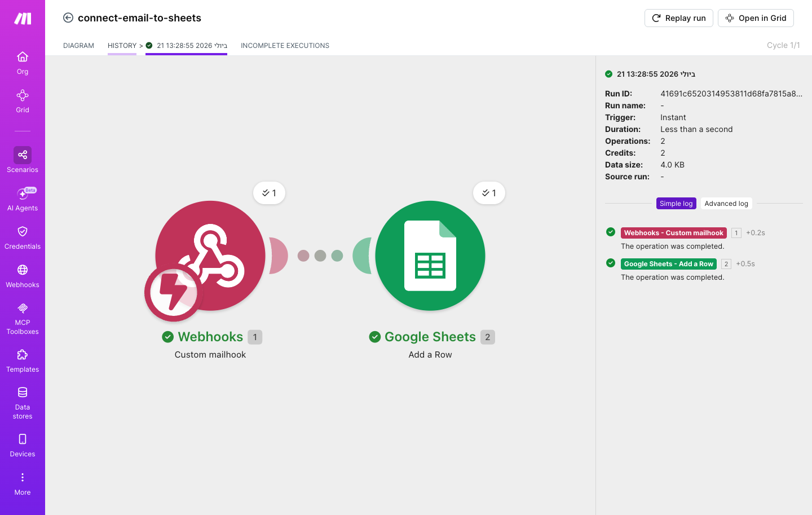Click log index 2 box
Image resolution: width=812 pixels, height=515 pixels.
tap(726, 264)
